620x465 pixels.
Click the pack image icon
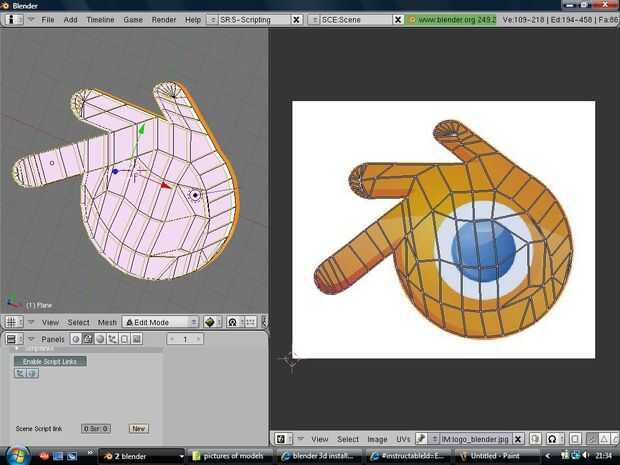[535, 439]
